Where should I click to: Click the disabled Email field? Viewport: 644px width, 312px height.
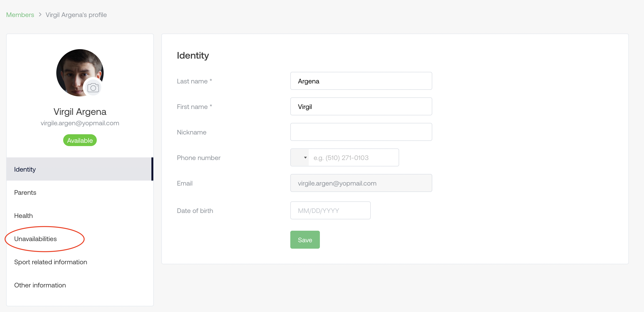pyautogui.click(x=361, y=183)
